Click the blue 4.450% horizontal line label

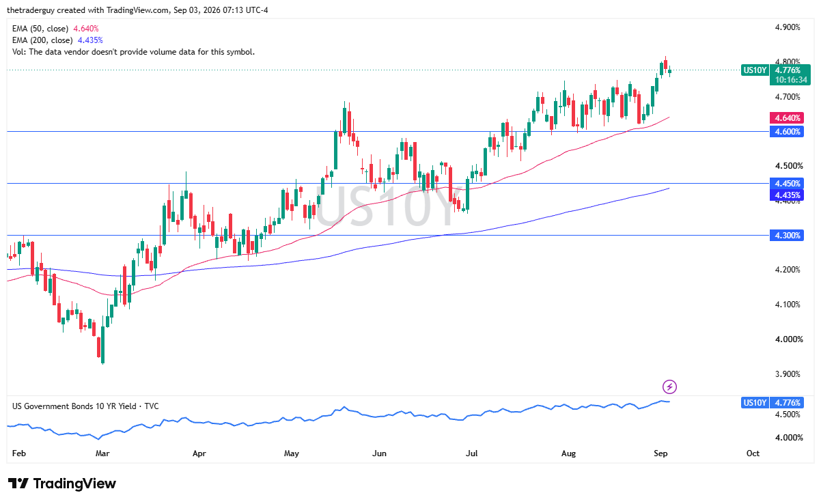click(x=788, y=184)
